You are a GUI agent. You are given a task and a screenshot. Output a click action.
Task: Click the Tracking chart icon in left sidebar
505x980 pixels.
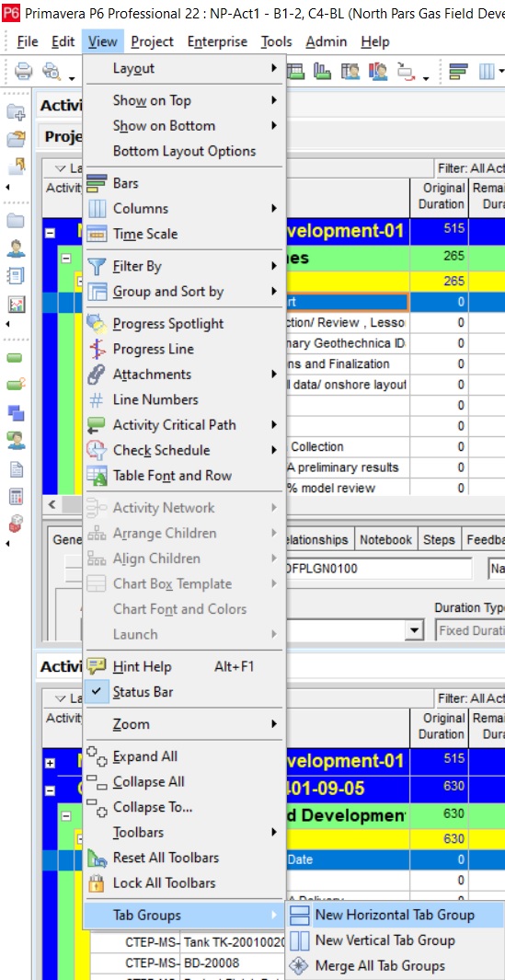click(16, 305)
